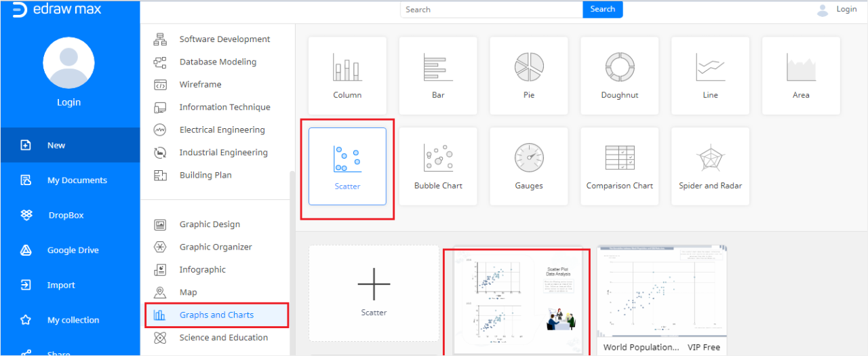Click the DropBox icon in sidebar

[26, 215]
